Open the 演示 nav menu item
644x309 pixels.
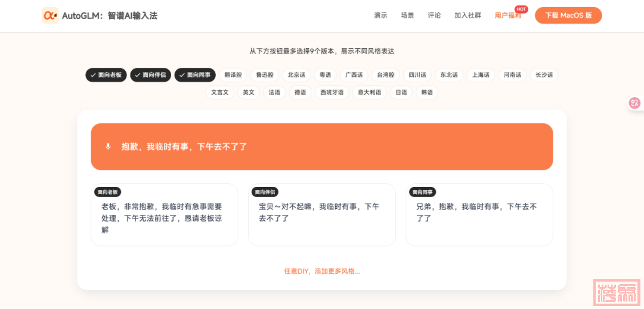(380, 15)
